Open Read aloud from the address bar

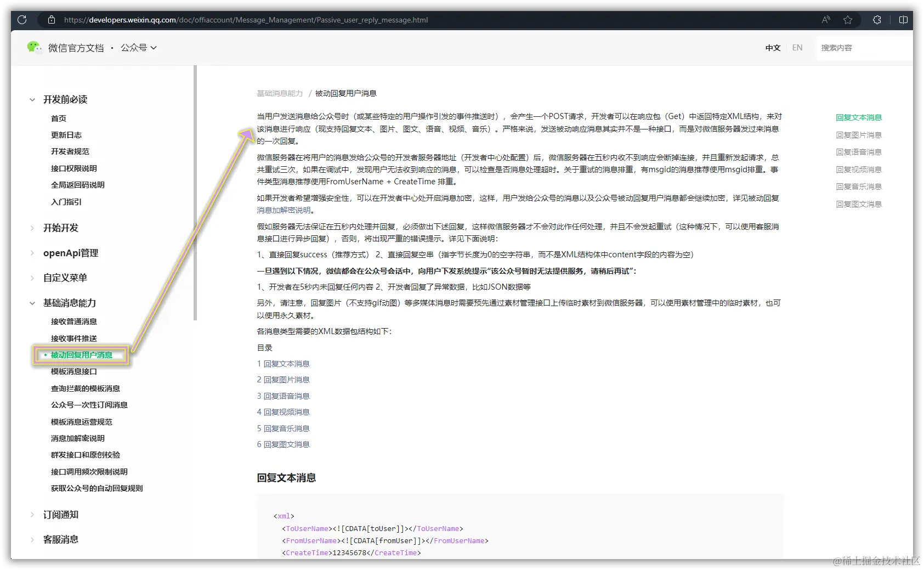pos(826,20)
